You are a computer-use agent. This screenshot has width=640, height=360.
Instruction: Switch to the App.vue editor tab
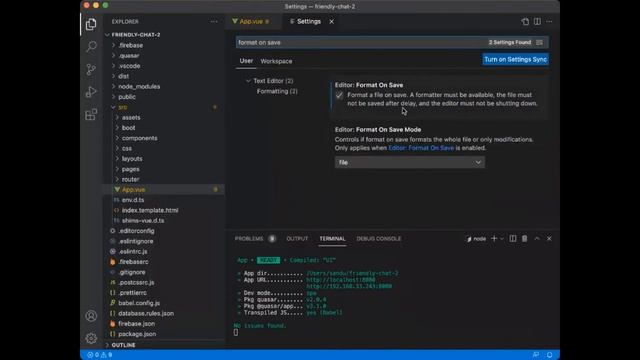click(251, 22)
